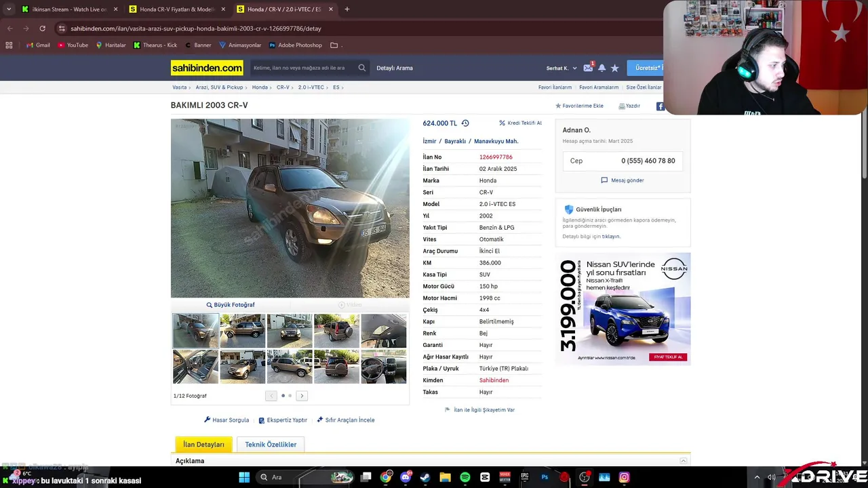The width and height of the screenshot is (868, 488).
Task: Open Chrome from the taskbar
Action: coord(386,477)
